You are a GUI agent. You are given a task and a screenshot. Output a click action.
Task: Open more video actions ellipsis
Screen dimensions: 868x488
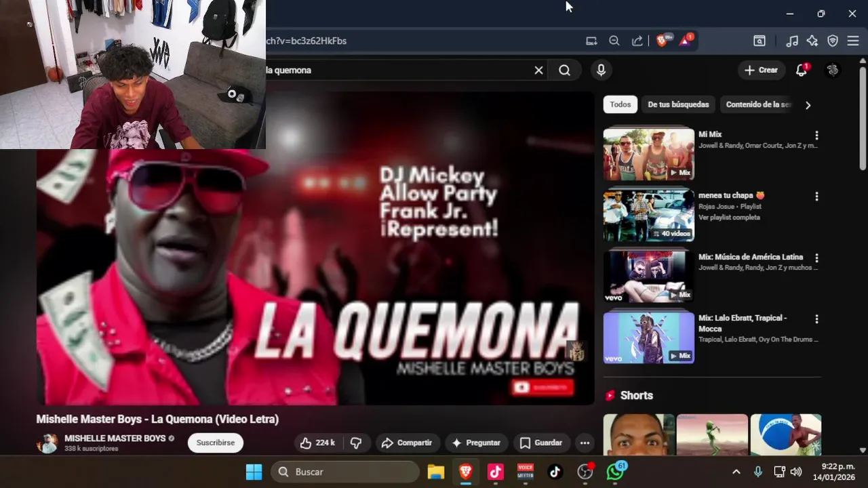click(x=585, y=443)
